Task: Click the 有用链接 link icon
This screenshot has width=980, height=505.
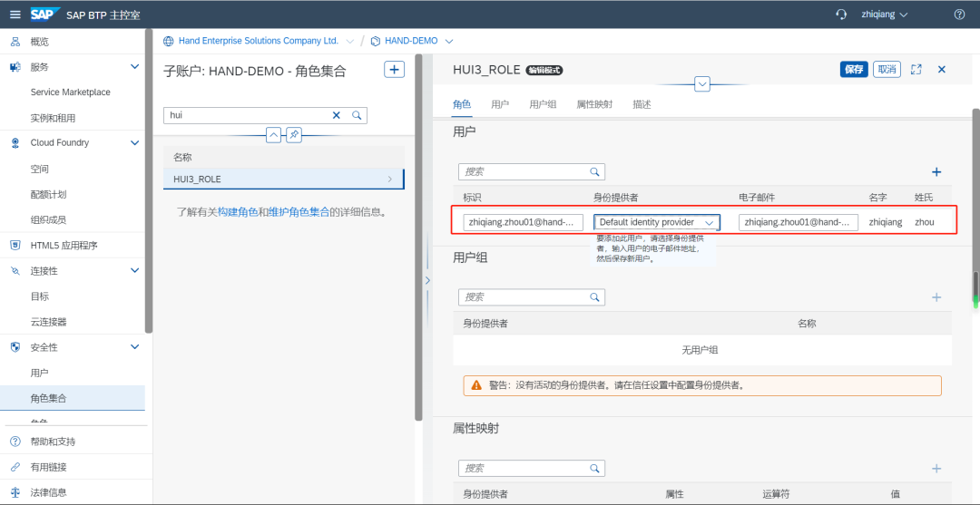Action: (x=15, y=467)
